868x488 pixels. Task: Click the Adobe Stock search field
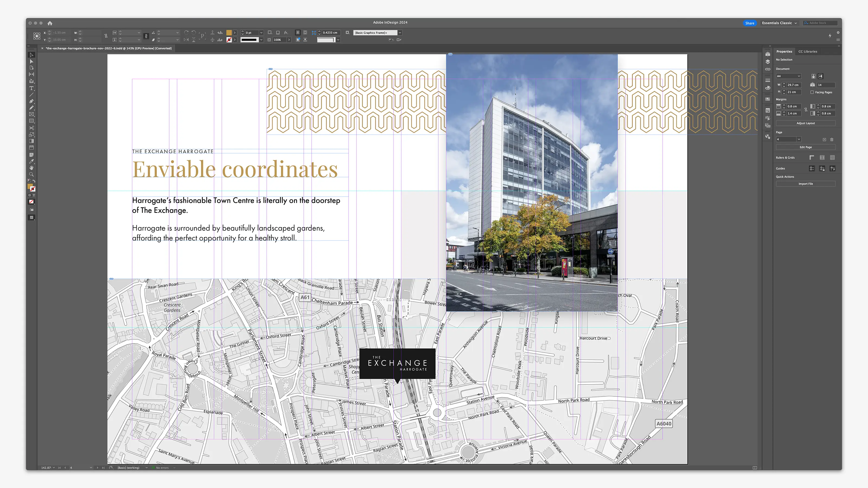click(821, 23)
